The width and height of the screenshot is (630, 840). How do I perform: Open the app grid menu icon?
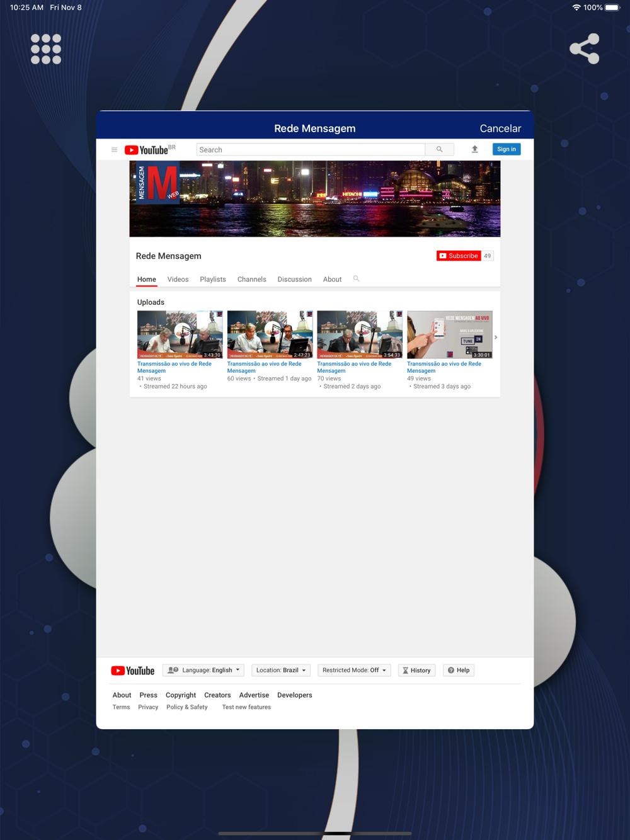point(46,49)
